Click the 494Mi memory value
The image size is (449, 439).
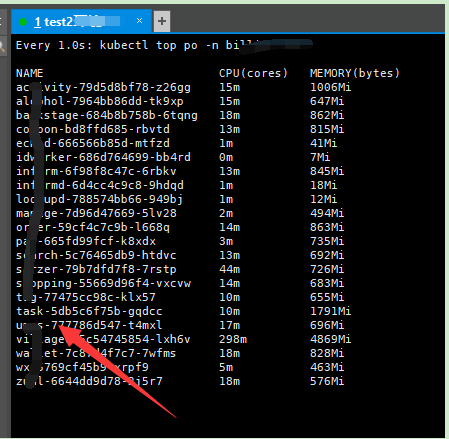327,213
